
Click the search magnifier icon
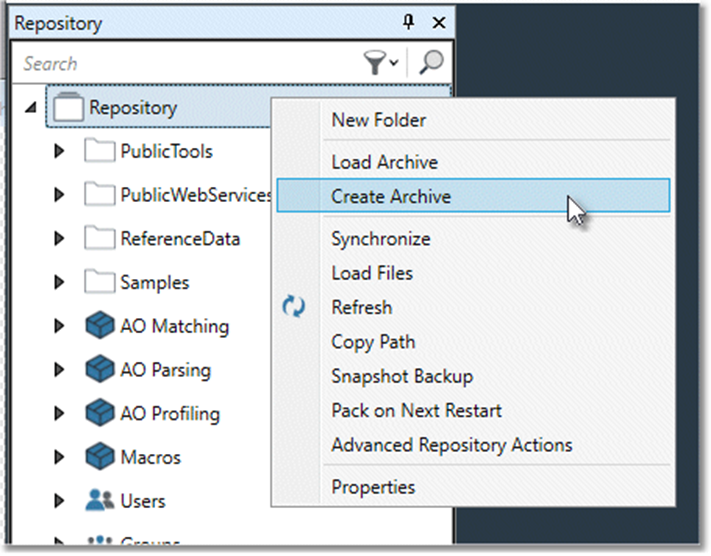(431, 63)
